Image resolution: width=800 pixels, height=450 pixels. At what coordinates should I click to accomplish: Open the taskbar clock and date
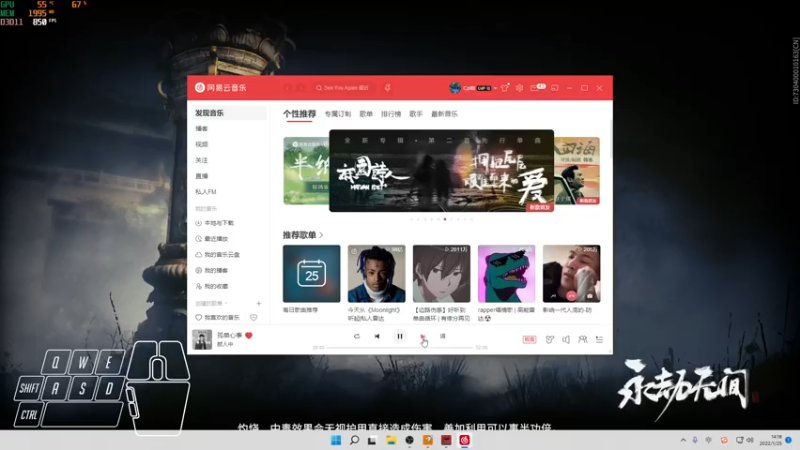click(770, 440)
